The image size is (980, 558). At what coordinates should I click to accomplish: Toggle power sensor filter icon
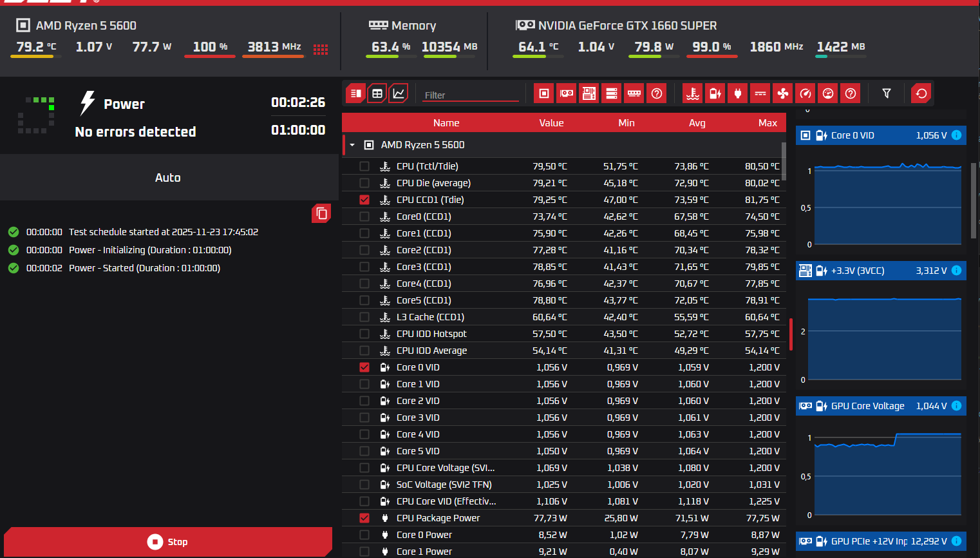coord(738,93)
